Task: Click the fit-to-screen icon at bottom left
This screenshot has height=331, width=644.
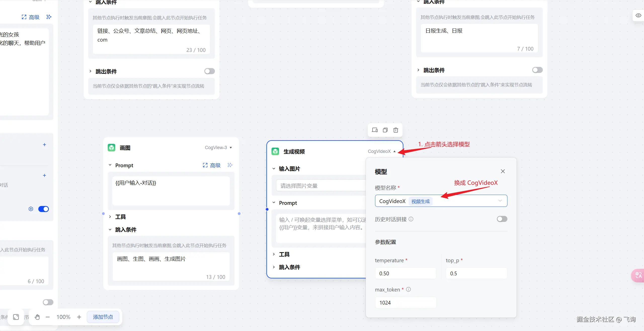Action: (16, 317)
